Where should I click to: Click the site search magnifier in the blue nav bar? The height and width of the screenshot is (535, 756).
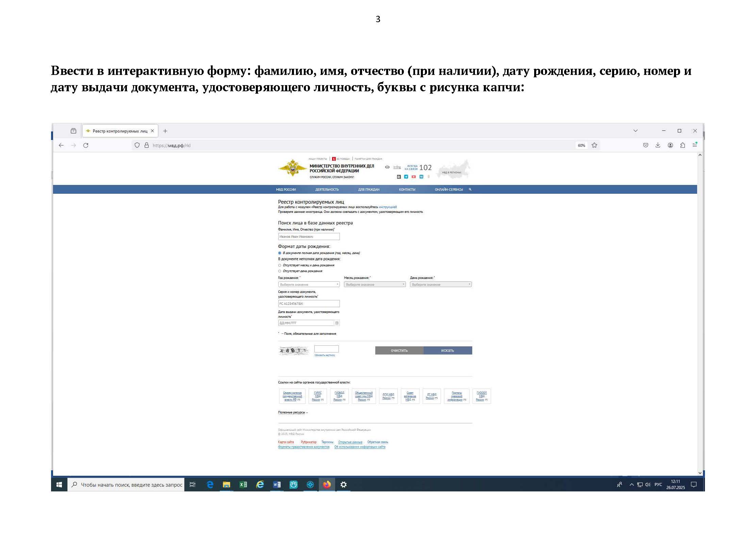click(470, 189)
